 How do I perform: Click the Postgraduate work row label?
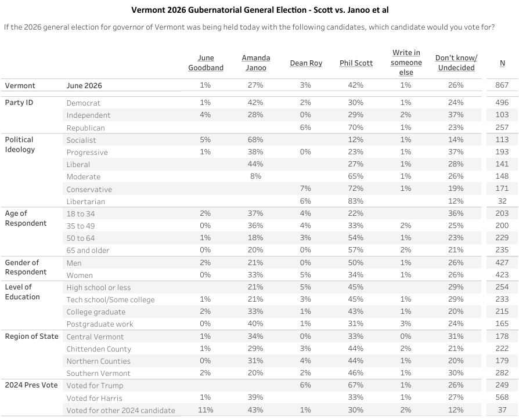click(x=100, y=324)
